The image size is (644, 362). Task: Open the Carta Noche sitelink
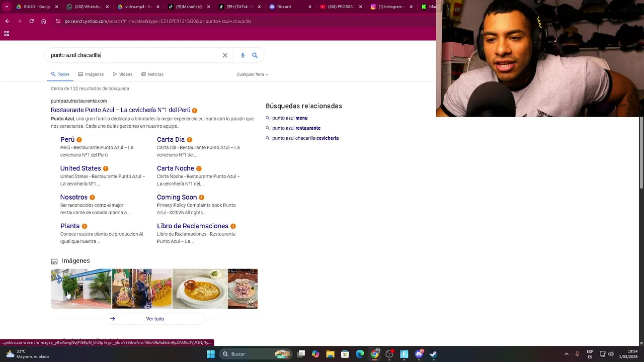click(x=176, y=168)
